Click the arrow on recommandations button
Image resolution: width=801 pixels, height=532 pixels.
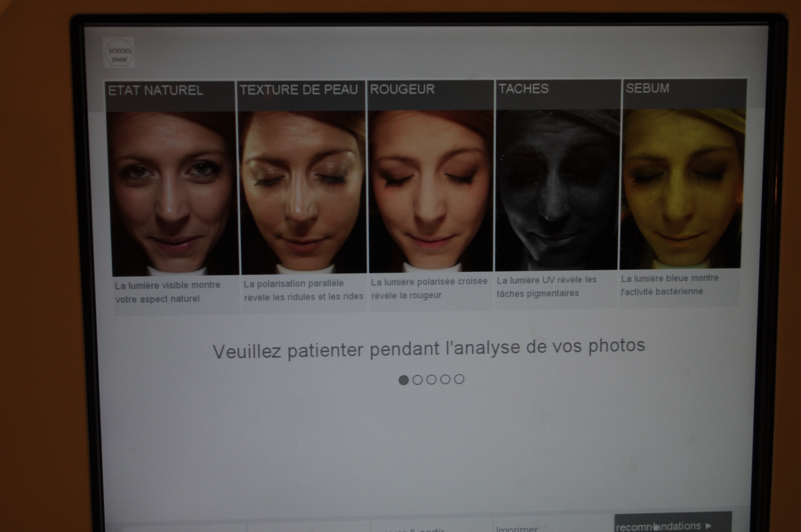708,526
